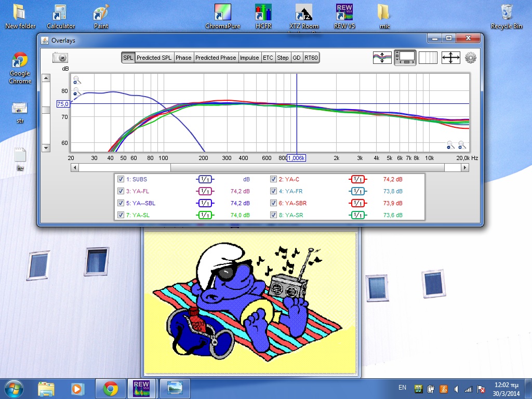Click the 1/1 smoothing button for YA-FR
The image size is (532, 399).
[357, 191]
